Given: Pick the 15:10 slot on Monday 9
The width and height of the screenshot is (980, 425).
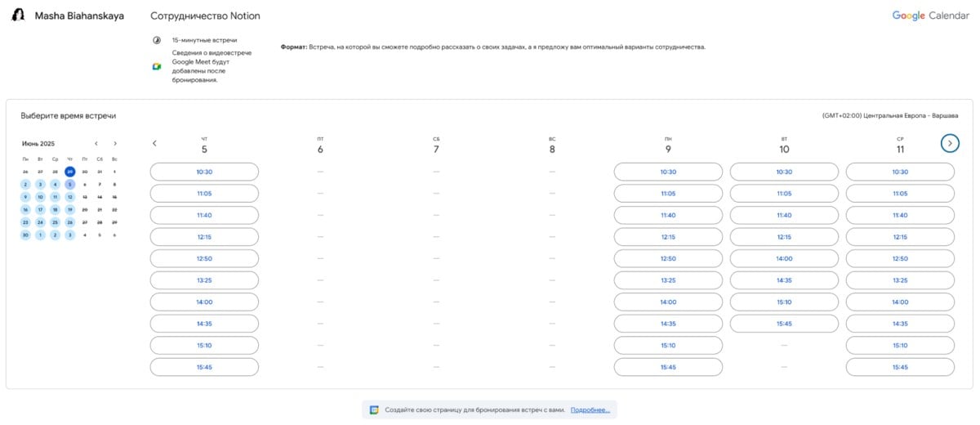Looking at the screenshot, I should coord(668,345).
